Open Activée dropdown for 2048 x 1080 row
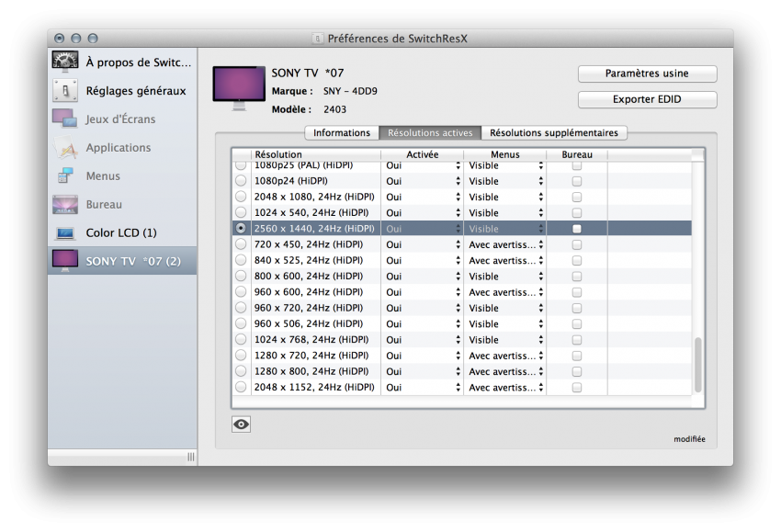The image size is (781, 532). point(423,198)
